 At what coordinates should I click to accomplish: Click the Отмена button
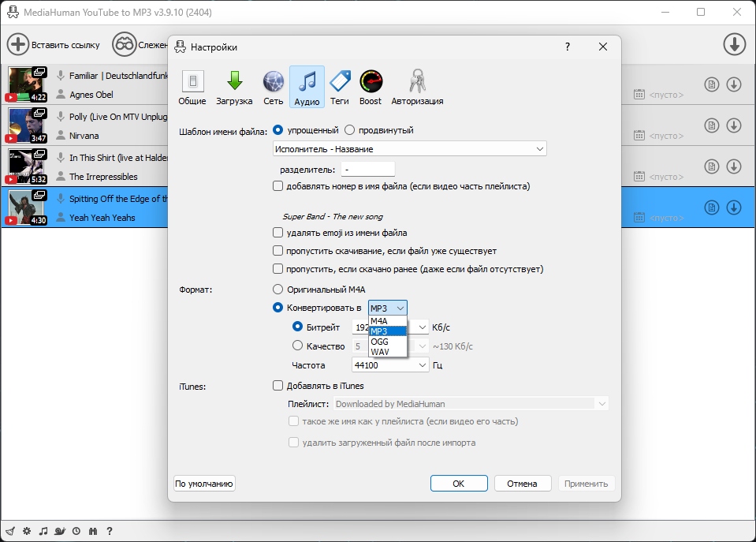pyautogui.click(x=522, y=483)
